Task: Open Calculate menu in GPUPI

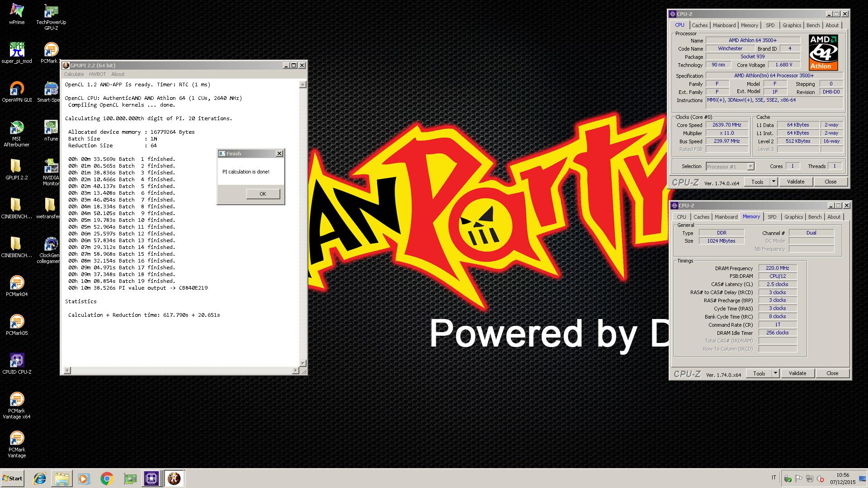Action: point(74,74)
